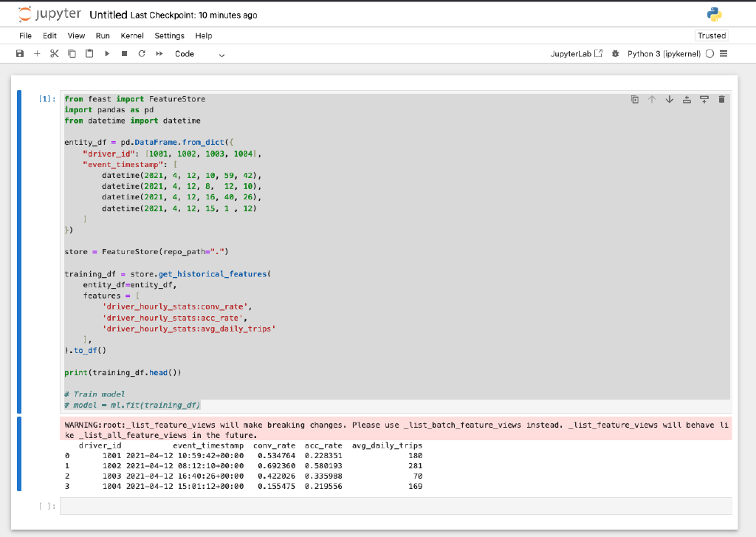
Task: Collapse the output area using its blue side bar
Action: tap(19, 454)
